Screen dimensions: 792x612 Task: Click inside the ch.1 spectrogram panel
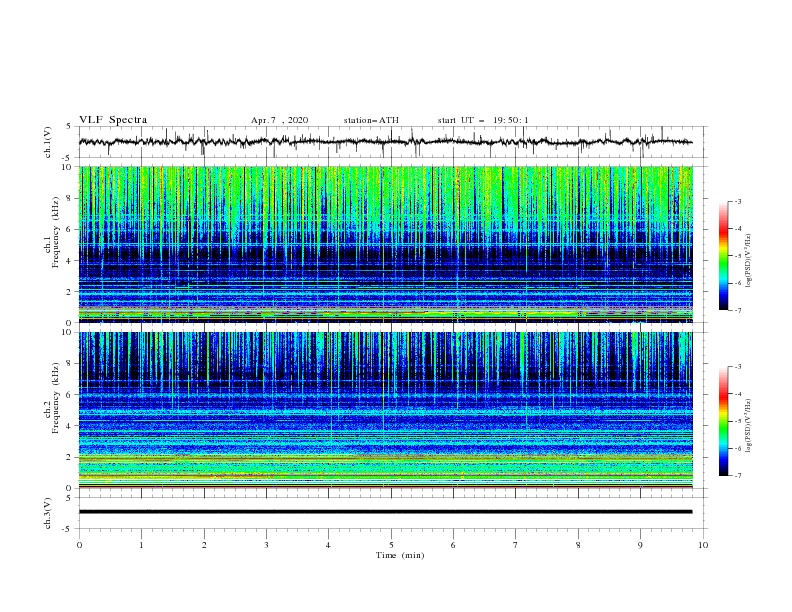coord(385,244)
